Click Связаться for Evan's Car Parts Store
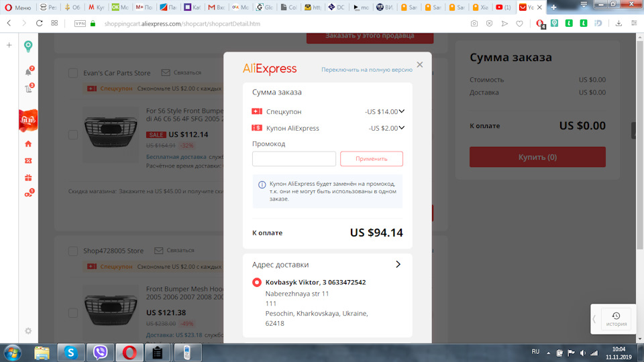Viewport: 644px width, 362px height. pyautogui.click(x=181, y=72)
